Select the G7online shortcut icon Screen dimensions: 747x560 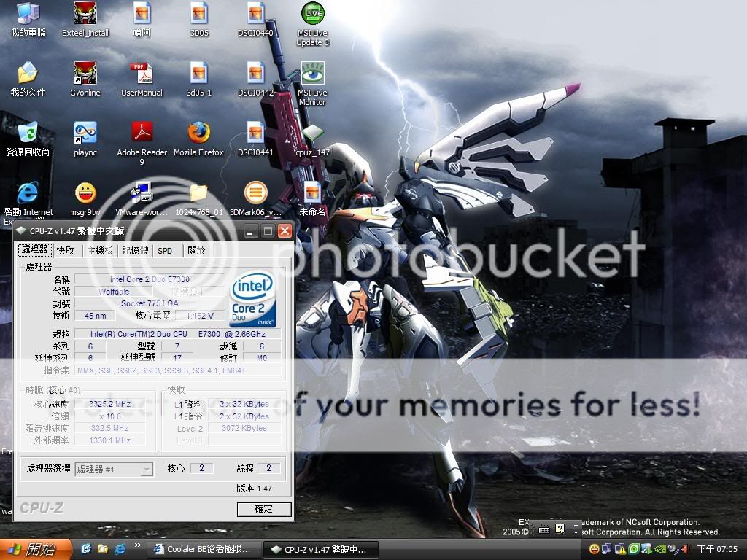pos(85,79)
